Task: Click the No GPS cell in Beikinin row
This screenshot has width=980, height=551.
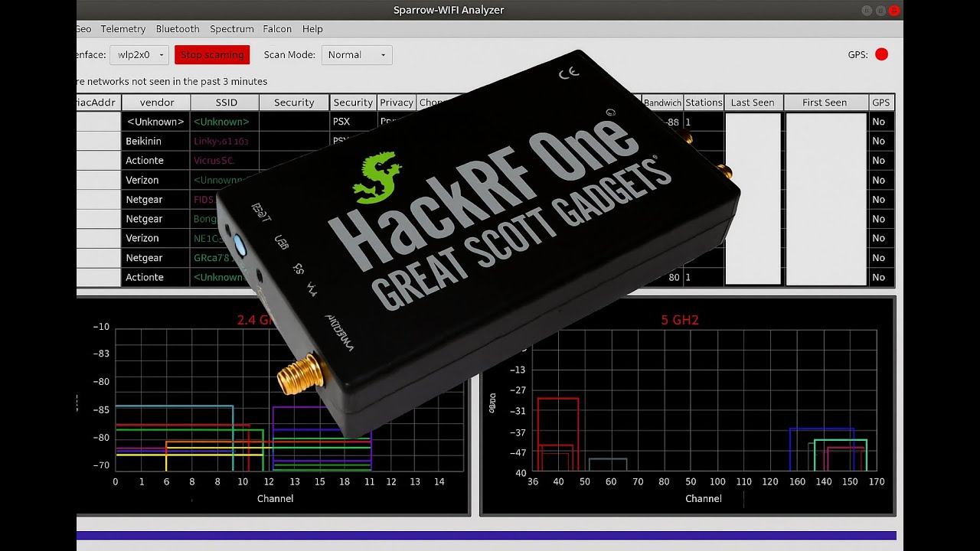Action: click(x=881, y=141)
